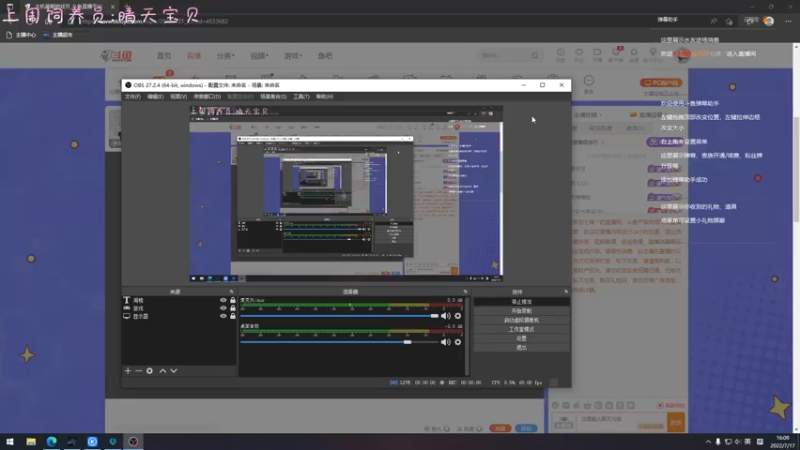The height and width of the screenshot is (450, 800).
Task: Click the orange chat send button
Action: [x=676, y=422]
